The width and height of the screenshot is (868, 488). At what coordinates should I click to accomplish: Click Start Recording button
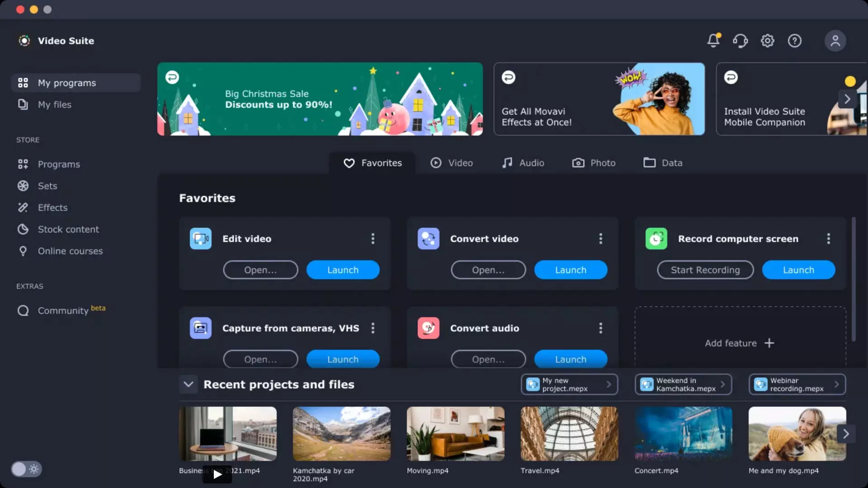click(705, 270)
